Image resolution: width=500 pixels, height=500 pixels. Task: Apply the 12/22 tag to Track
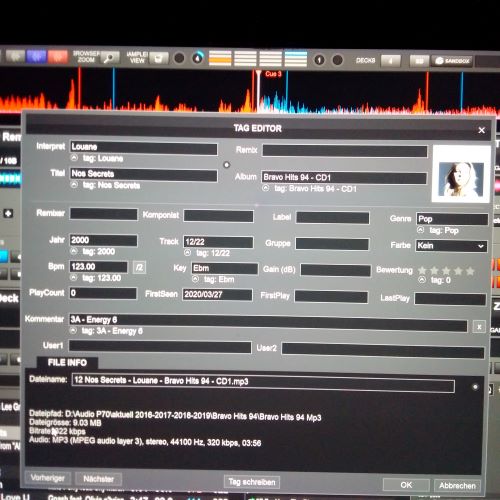[188, 253]
